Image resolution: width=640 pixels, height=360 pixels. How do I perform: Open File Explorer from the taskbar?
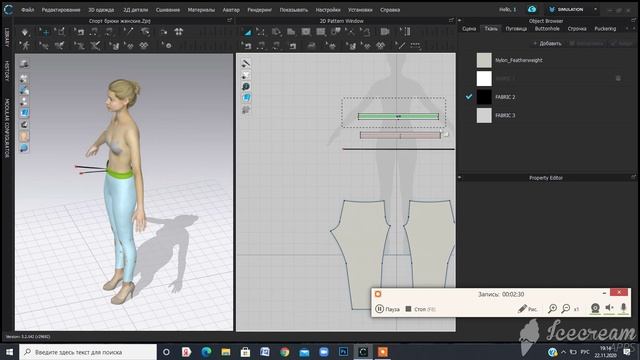(x=226, y=352)
